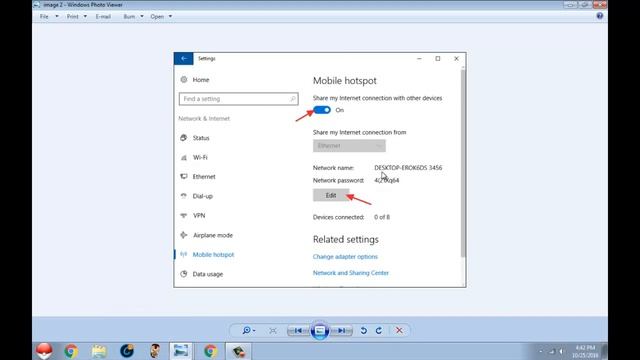The image size is (640, 360).
Task: Open the dark circular C app on taskbar
Action: [127, 351]
